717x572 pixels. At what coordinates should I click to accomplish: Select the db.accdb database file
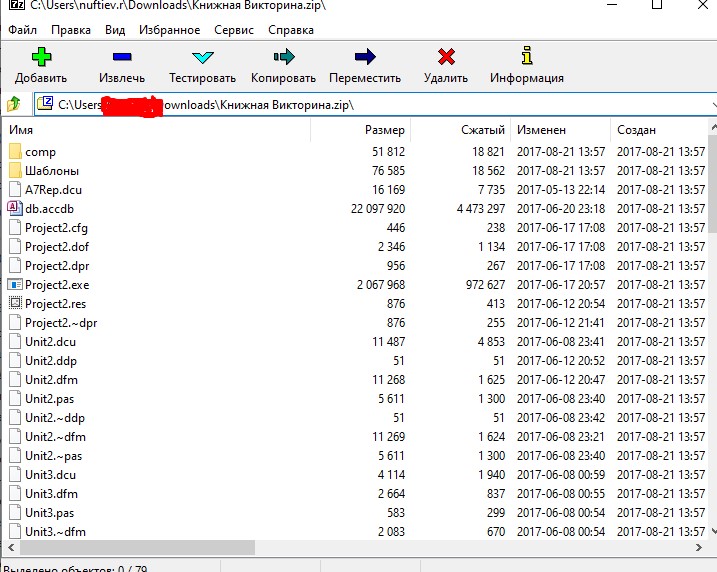click(49, 209)
